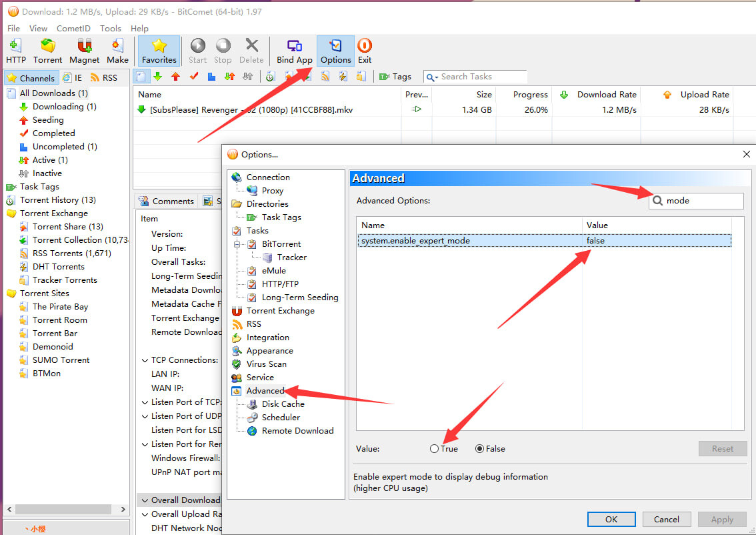Switch to the RSS tab

(x=104, y=78)
